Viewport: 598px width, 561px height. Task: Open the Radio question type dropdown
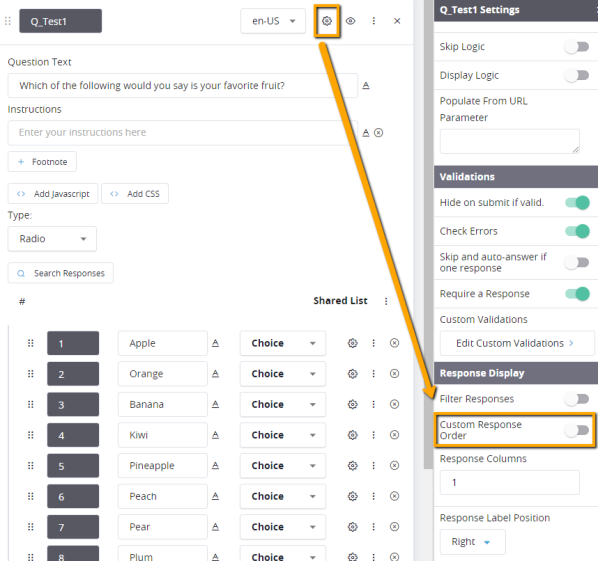(x=52, y=239)
